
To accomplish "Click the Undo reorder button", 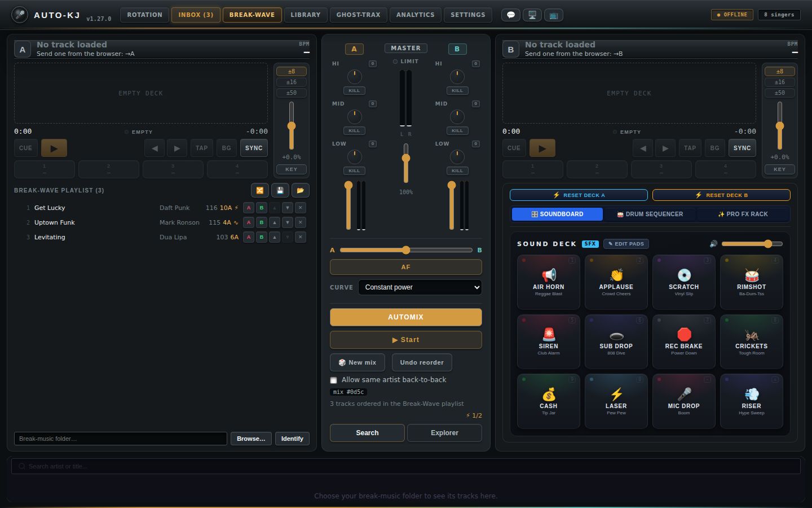I will (x=422, y=362).
